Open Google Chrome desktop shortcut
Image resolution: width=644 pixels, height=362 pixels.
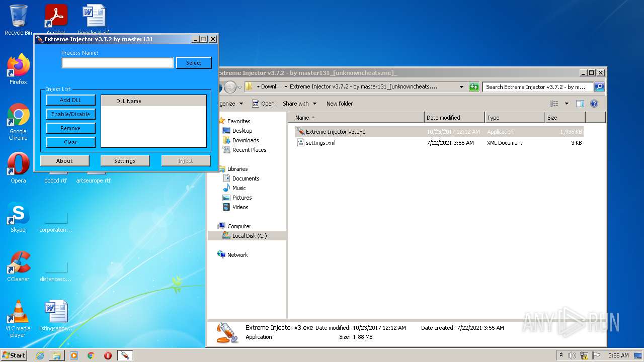point(18,122)
